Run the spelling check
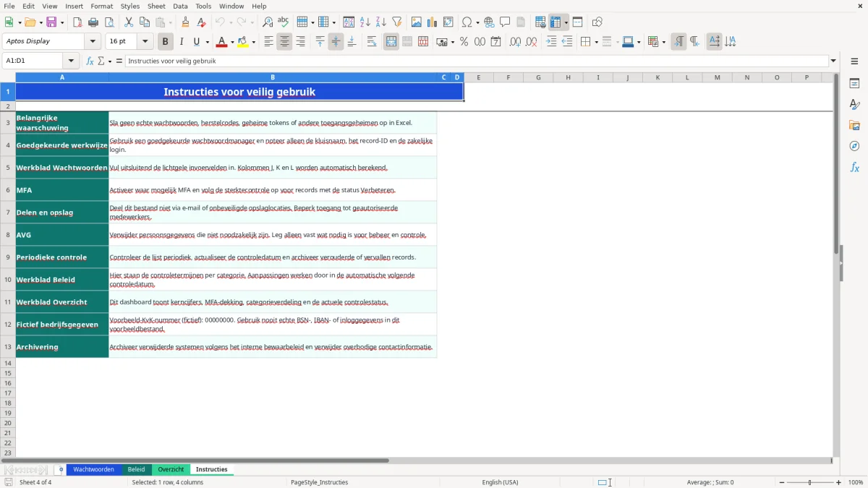 tap(284, 22)
